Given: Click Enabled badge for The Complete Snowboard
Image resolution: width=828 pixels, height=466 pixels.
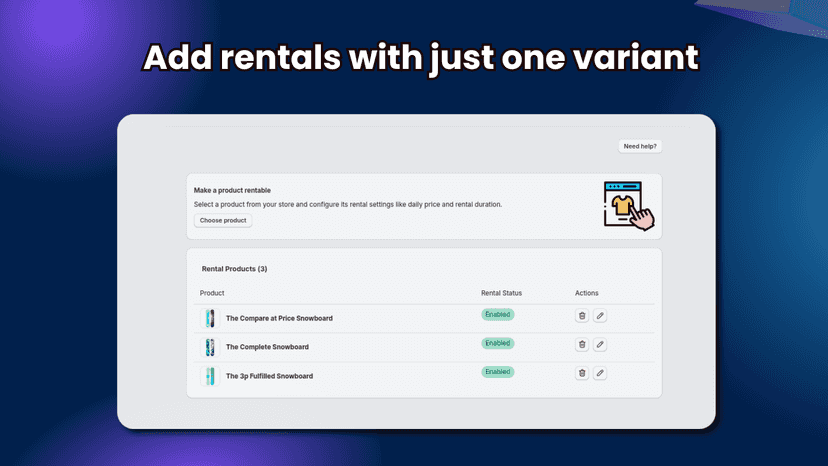Looking at the screenshot, I should 497,343.
